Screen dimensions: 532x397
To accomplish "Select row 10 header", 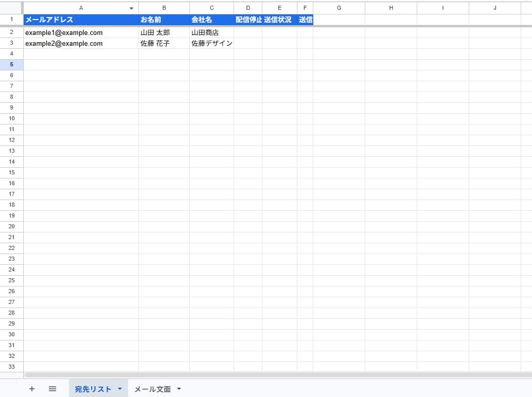I will [11, 118].
